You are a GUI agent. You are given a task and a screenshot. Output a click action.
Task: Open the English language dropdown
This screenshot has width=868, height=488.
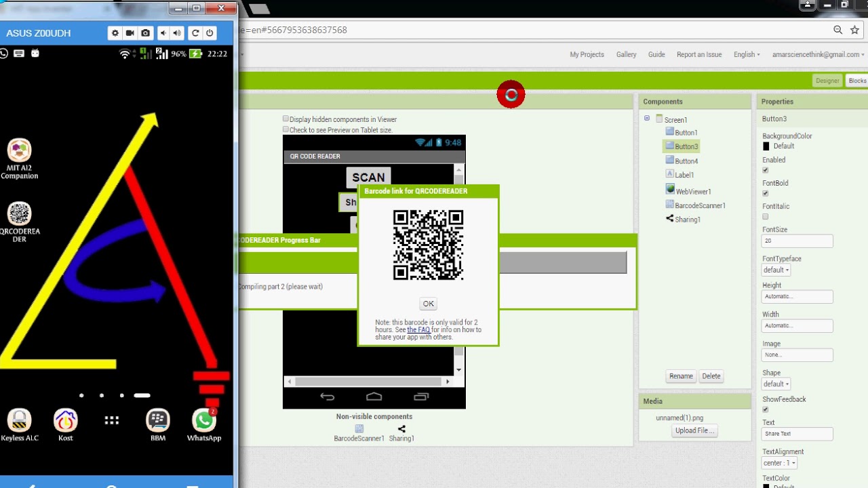pos(747,54)
